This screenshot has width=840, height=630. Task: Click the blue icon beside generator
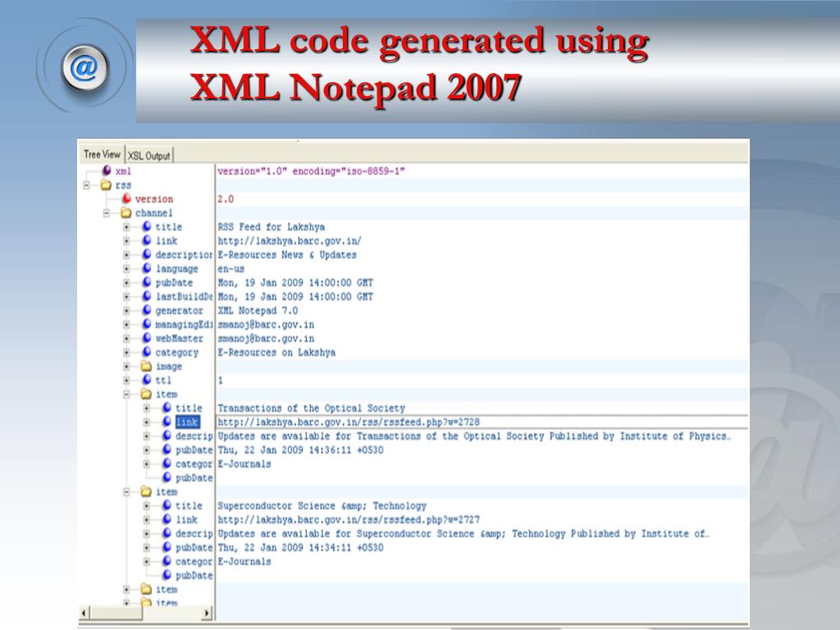[x=147, y=310]
